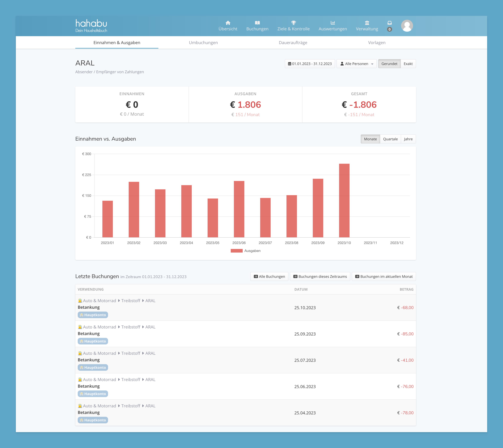The image size is (503, 448).
Task: Click the user profile avatar
Action: pos(407,26)
